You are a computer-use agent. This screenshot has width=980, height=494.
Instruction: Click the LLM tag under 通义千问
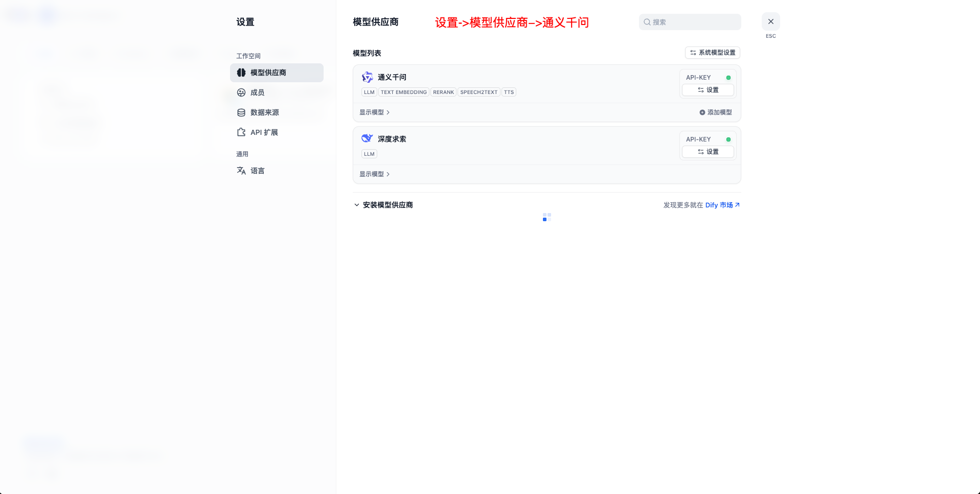pos(369,92)
